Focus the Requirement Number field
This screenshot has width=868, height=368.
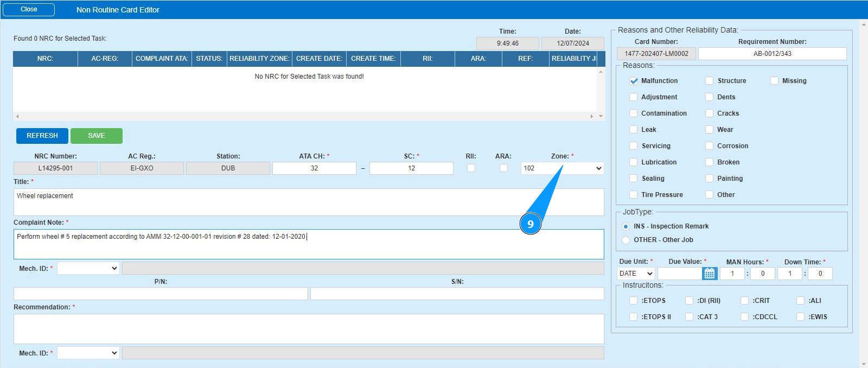(x=772, y=54)
